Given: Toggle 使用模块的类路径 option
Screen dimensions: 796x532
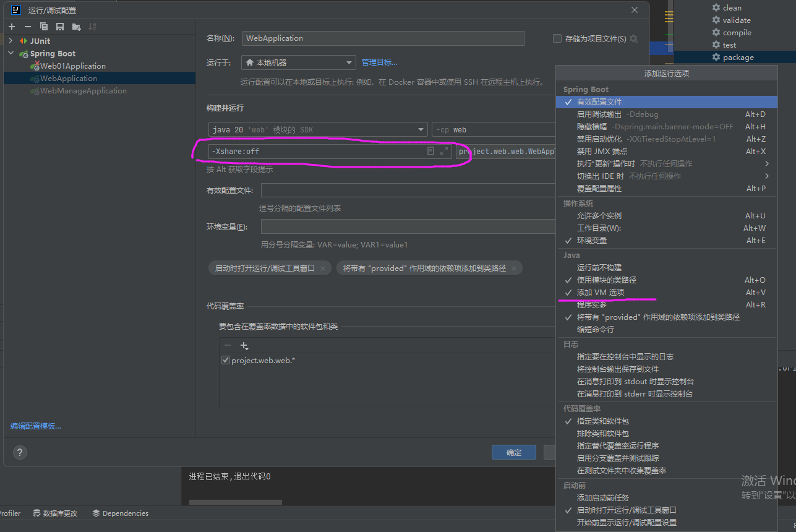Looking at the screenshot, I should pyautogui.click(x=667, y=280).
